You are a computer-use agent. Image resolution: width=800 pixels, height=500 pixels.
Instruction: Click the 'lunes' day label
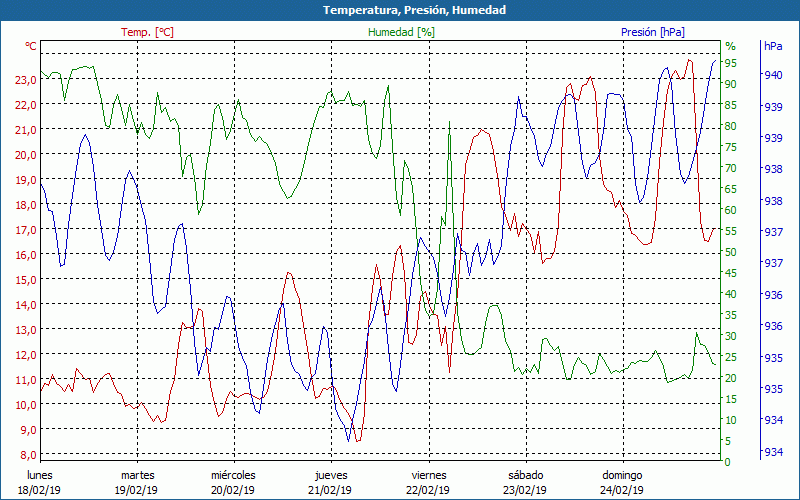[x=40, y=475]
